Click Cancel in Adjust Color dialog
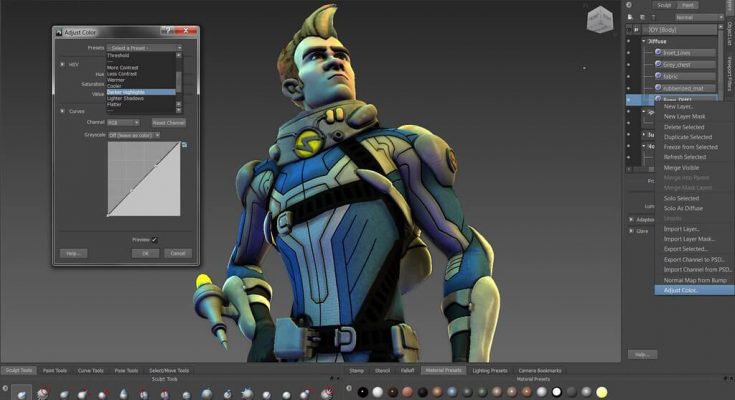 178,253
